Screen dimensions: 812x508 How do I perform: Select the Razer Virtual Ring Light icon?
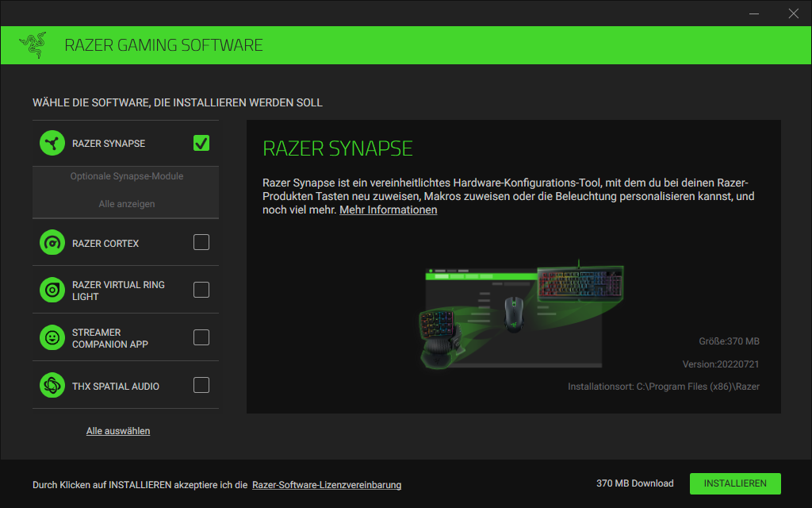click(x=52, y=290)
